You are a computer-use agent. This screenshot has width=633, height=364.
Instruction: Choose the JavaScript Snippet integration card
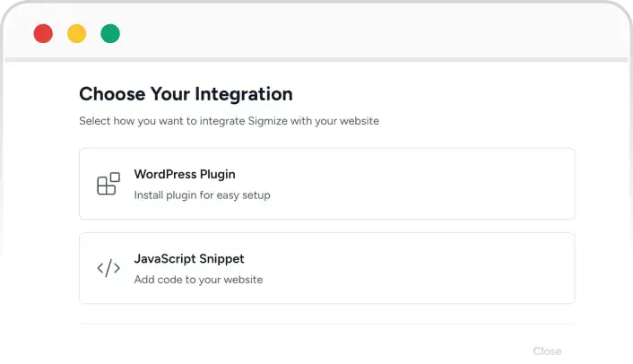[x=327, y=268]
